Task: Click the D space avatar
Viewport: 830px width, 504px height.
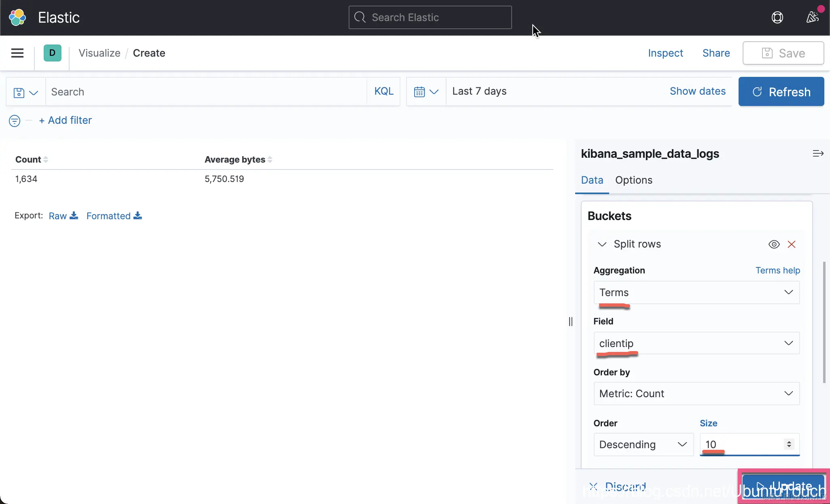Action: click(52, 53)
